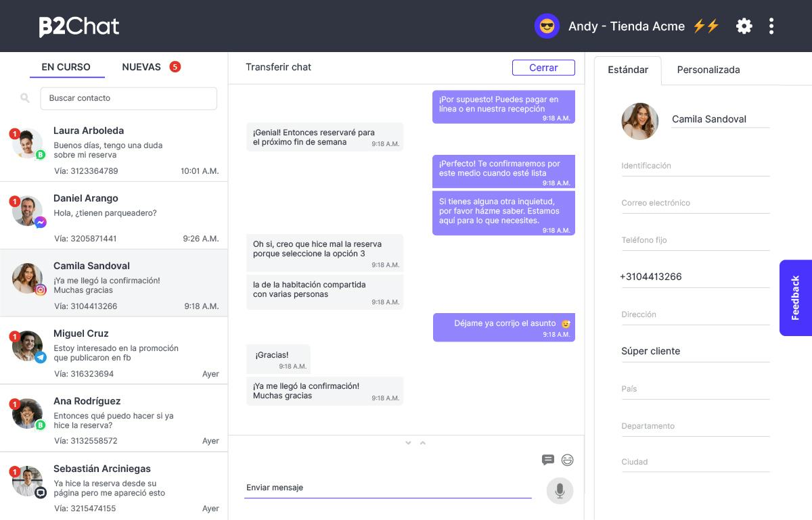Click the microphone voice message button
The image size is (812, 520).
coord(560,491)
